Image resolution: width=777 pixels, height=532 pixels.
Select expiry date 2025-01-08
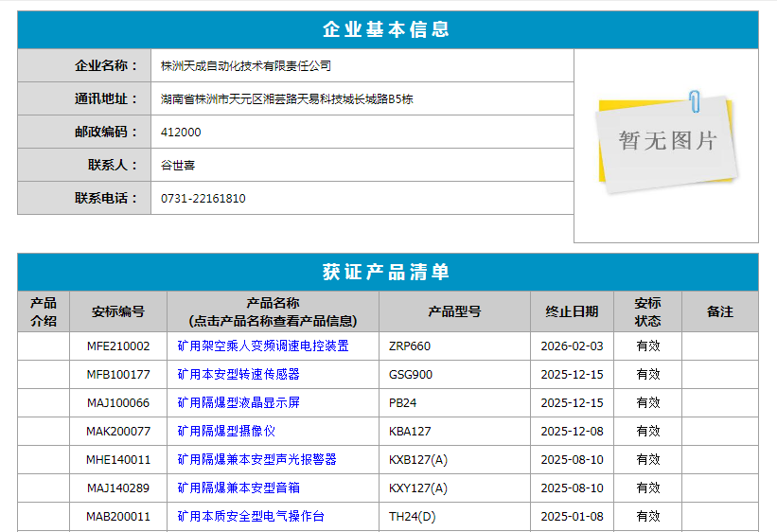(x=572, y=517)
